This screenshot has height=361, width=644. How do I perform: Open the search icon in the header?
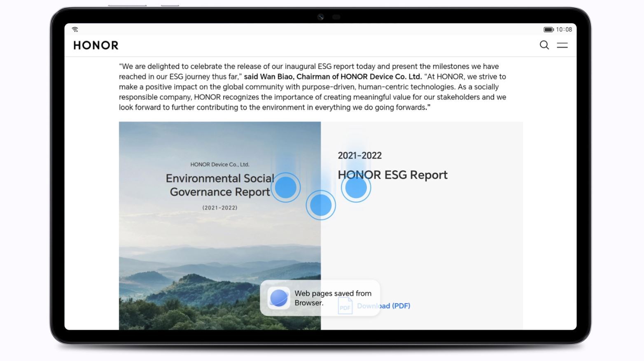(x=544, y=45)
